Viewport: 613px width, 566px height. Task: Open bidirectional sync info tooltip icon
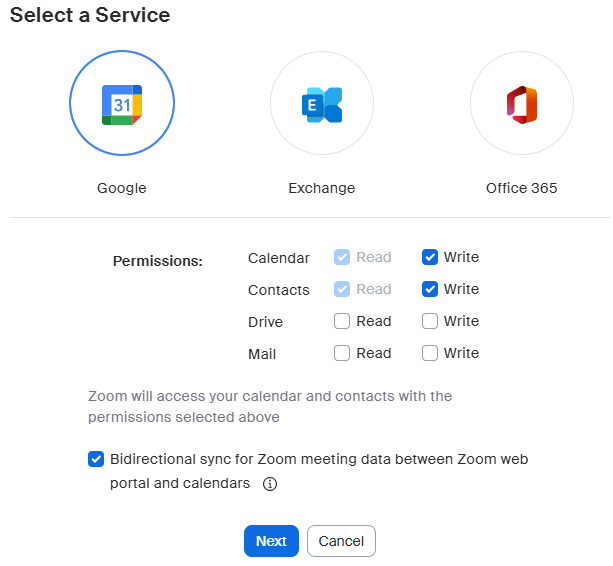270,484
